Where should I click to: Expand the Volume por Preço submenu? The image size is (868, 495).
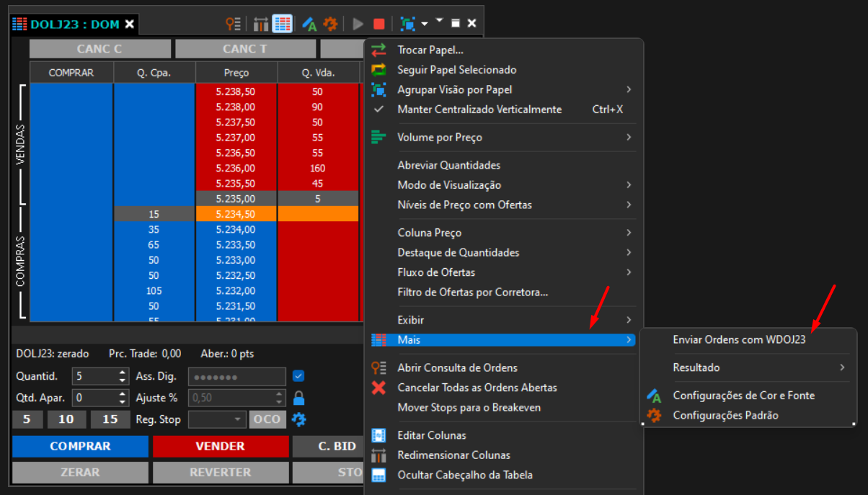coord(502,137)
